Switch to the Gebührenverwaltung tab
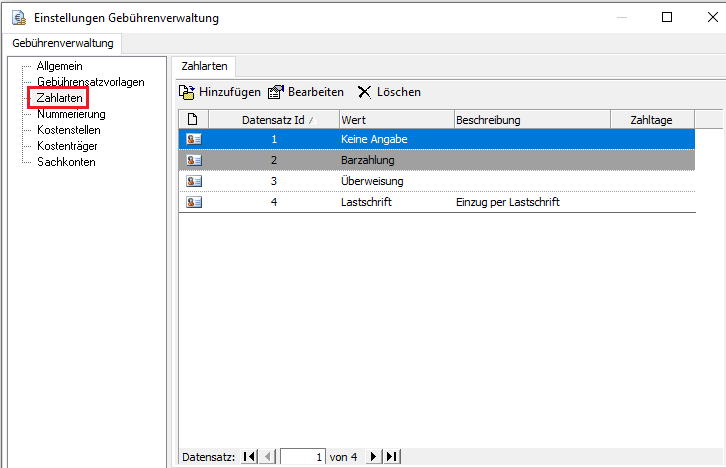Screen dimensions: 726x468 click(x=64, y=43)
